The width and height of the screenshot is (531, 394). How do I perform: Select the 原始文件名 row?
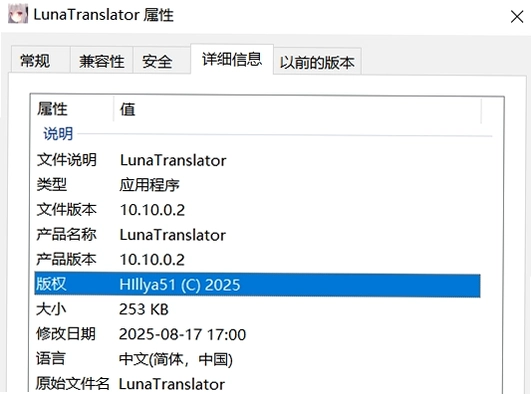pyautogui.click(x=257, y=384)
